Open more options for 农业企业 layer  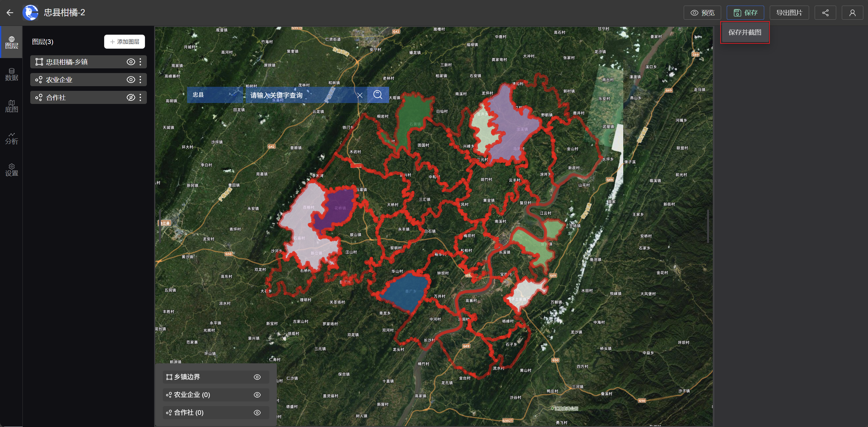(x=141, y=80)
